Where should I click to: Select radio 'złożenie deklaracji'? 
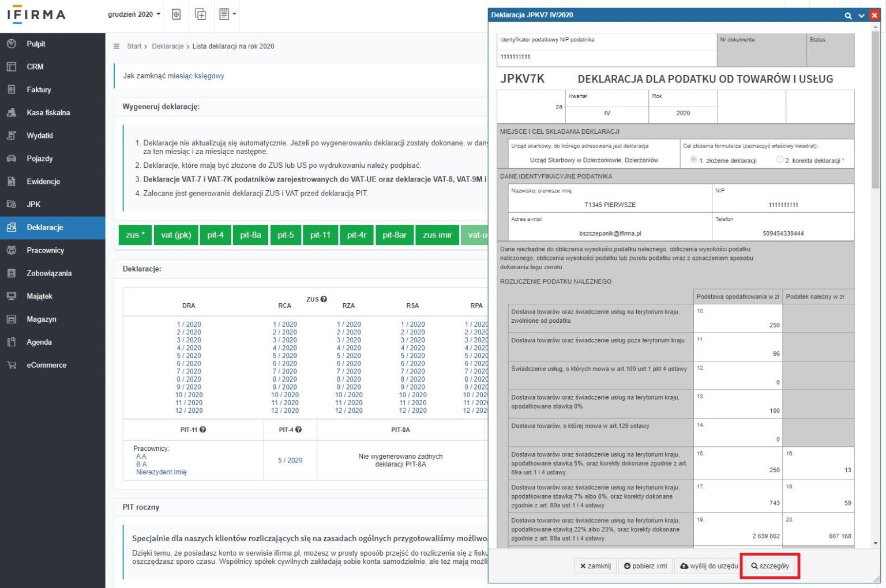(693, 160)
